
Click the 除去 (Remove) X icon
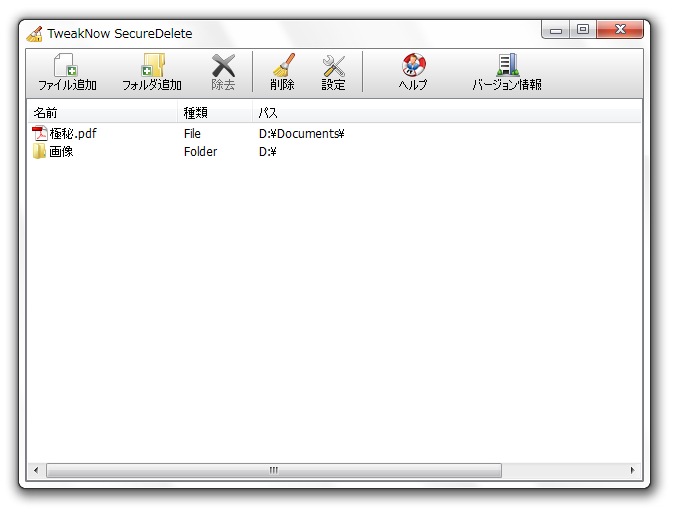[223, 65]
